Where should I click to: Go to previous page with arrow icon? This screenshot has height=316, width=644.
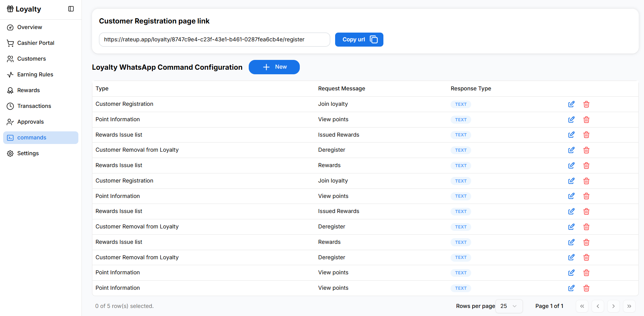pos(597,306)
